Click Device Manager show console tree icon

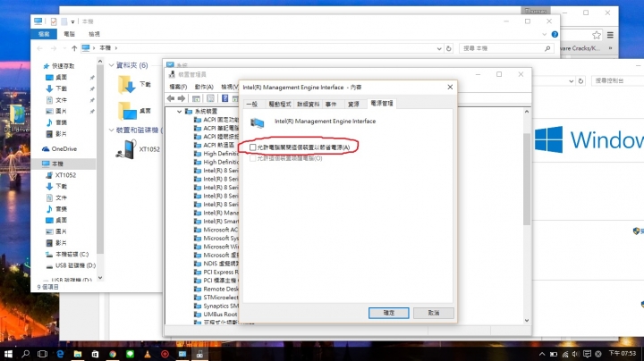click(196, 98)
